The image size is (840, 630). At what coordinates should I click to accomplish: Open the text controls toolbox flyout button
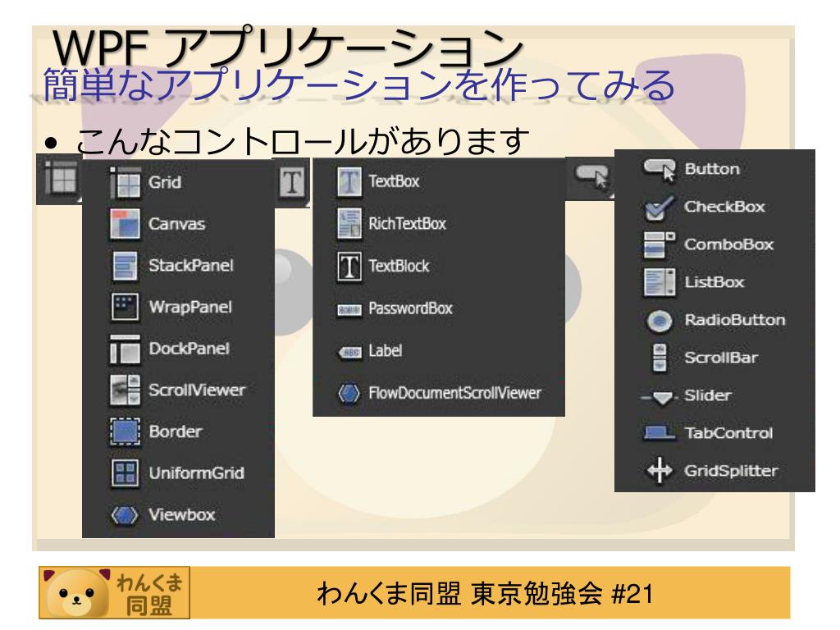pos(293,184)
